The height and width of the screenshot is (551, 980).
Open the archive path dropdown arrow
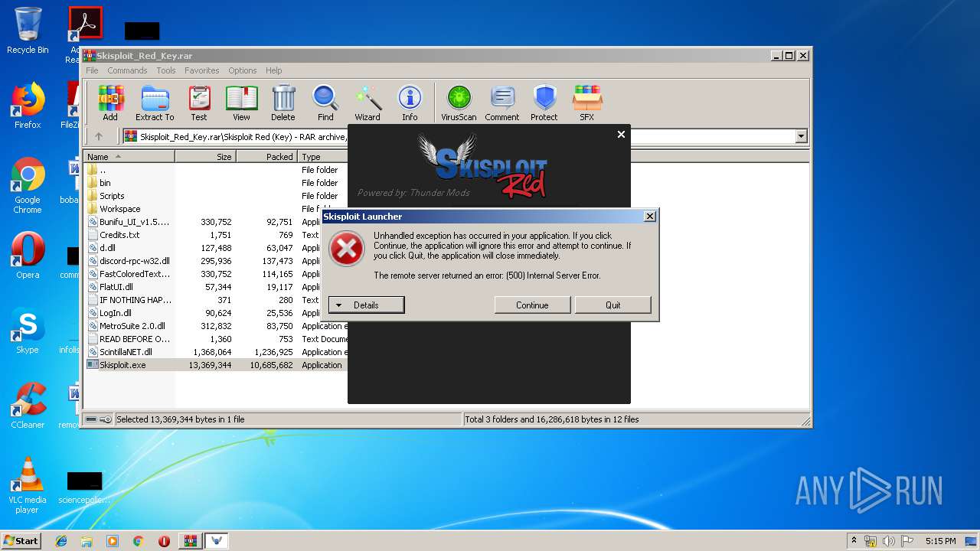802,136
